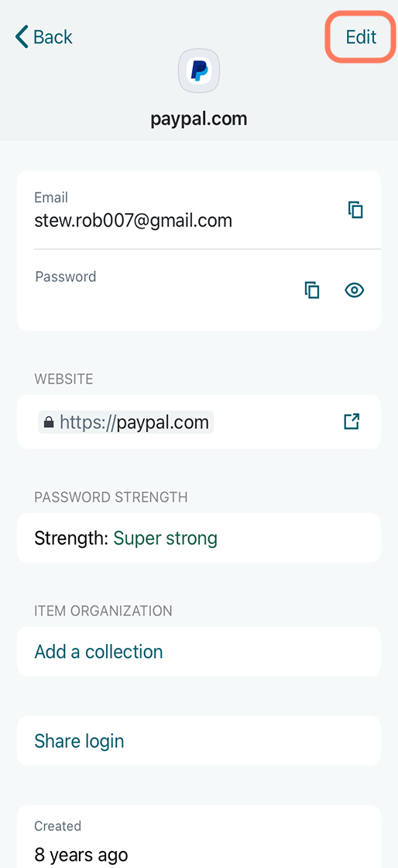Open Edit mode for this login
Image resolution: width=398 pixels, height=868 pixels.
point(361,37)
